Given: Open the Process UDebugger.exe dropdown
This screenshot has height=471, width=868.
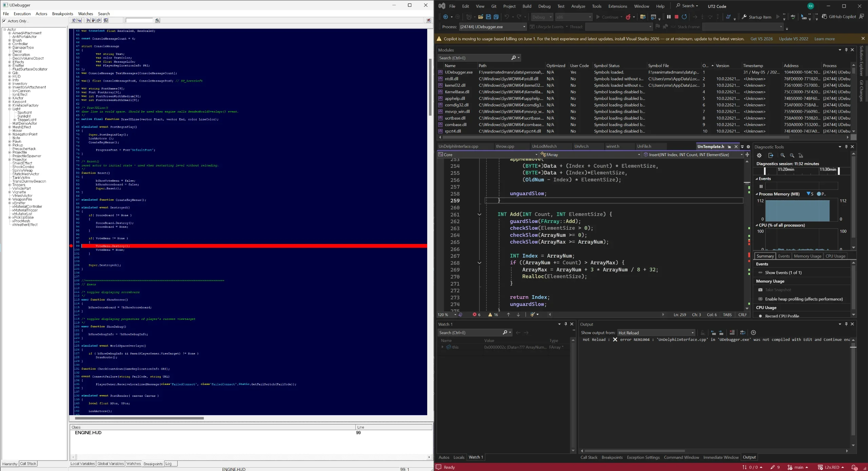Looking at the screenshot, I should click(524, 27).
